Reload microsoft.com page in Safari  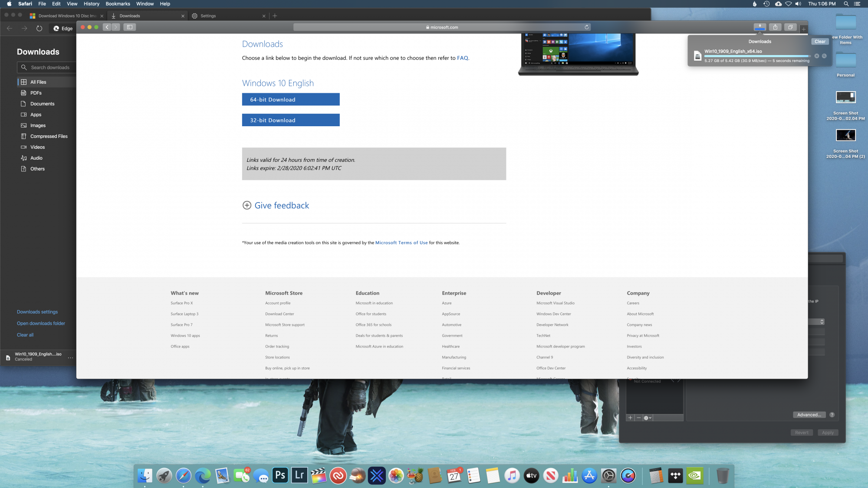click(x=587, y=27)
